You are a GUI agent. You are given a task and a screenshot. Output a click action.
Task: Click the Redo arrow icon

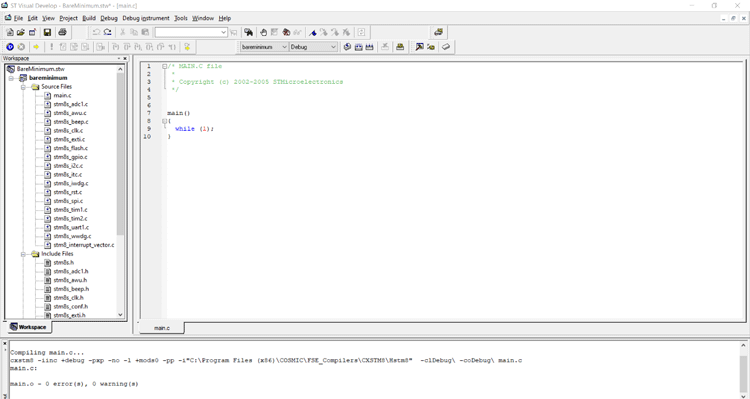[108, 33]
